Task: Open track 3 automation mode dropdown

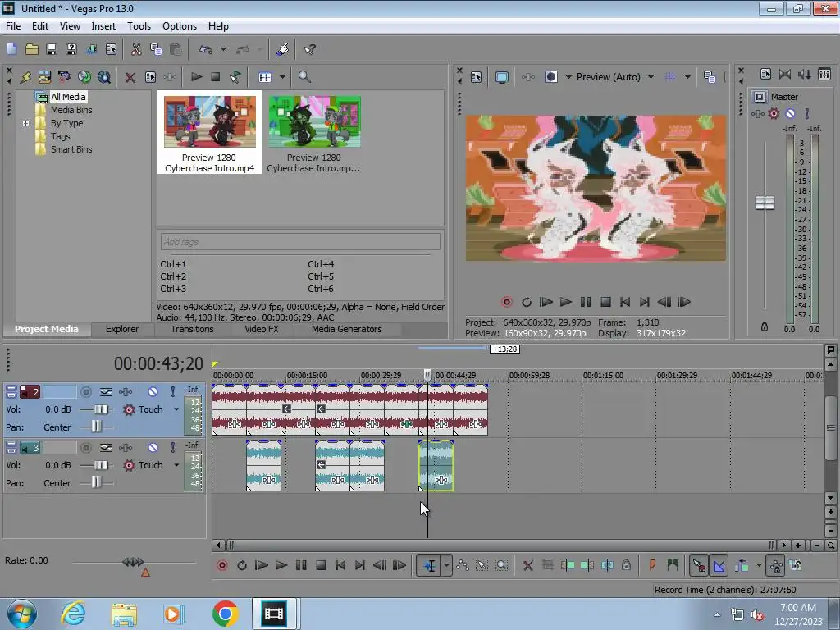Action: tap(176, 465)
